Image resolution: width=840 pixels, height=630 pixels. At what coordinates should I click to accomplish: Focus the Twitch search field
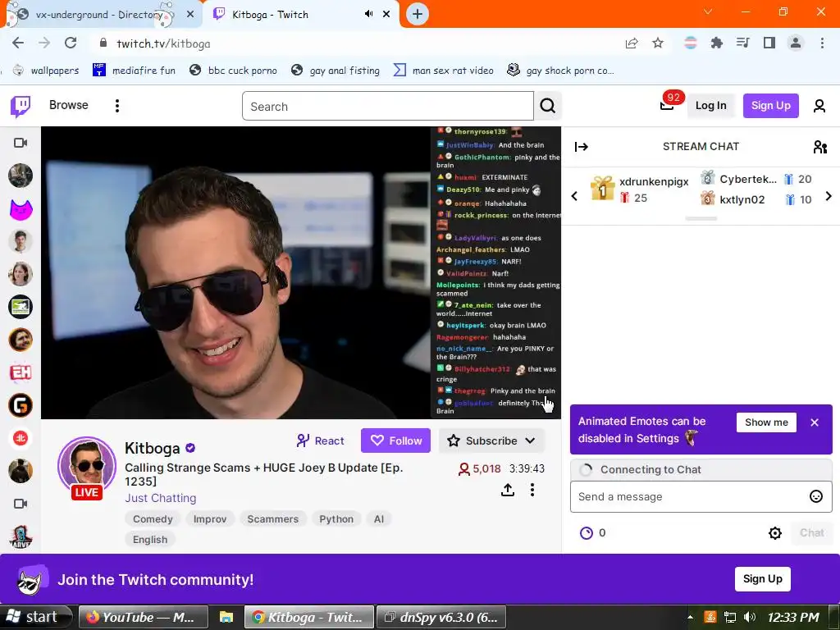pos(388,106)
